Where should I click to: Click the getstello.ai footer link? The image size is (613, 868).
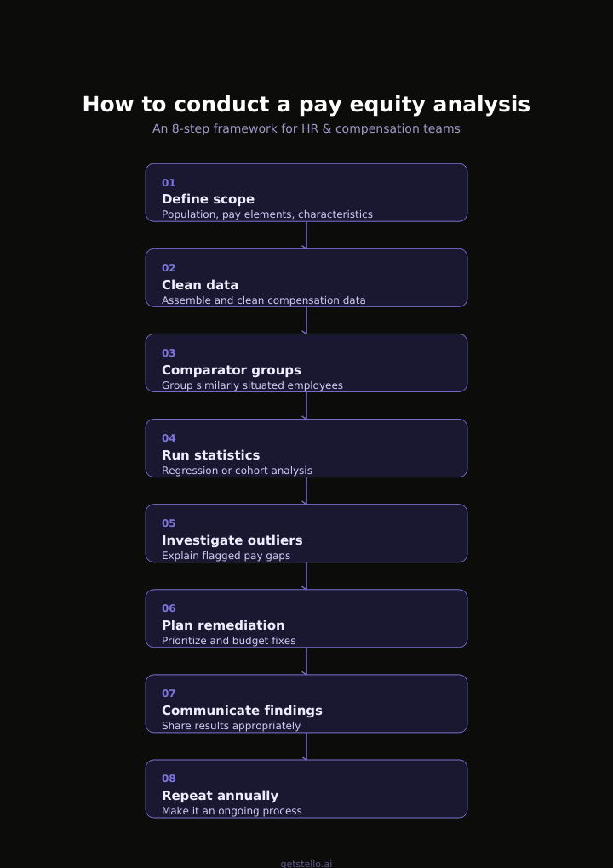click(306, 864)
